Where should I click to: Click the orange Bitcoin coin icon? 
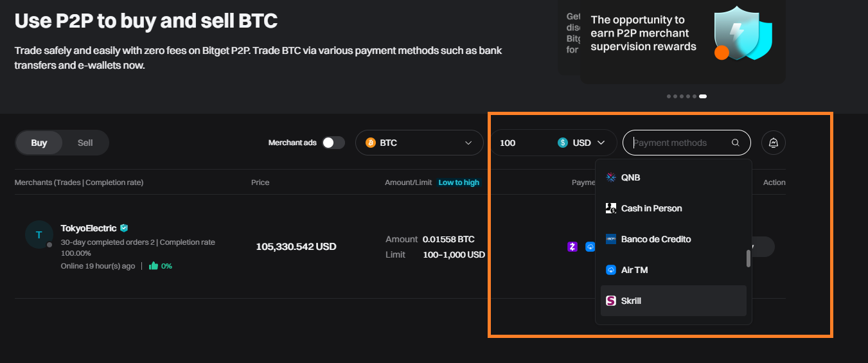[371, 143]
